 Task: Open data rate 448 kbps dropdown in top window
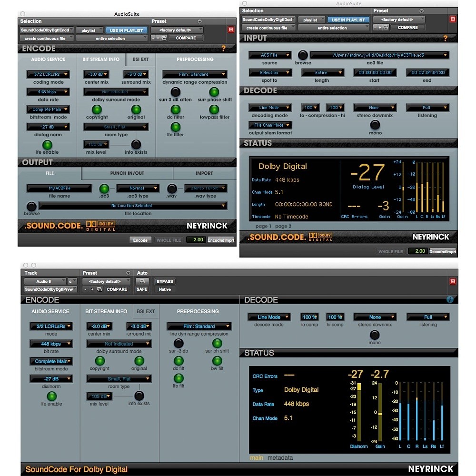tap(48, 92)
